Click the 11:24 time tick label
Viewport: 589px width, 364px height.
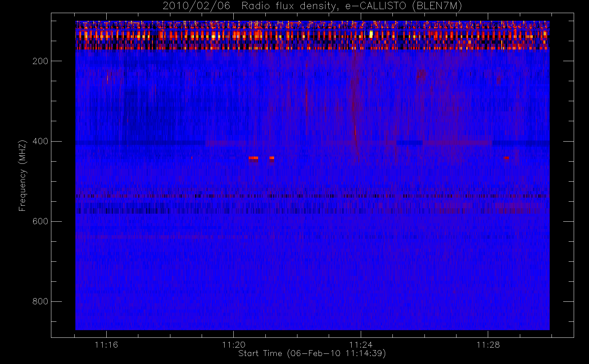pos(361,345)
